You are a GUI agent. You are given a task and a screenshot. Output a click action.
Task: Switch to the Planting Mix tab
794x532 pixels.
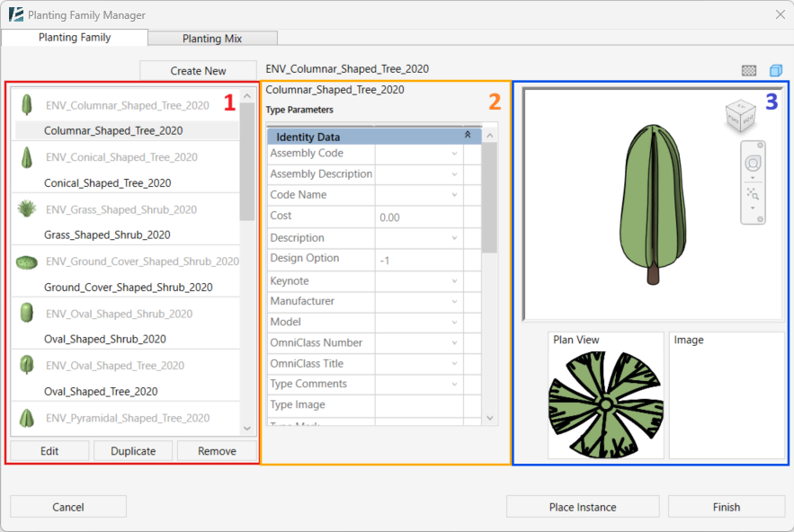[x=212, y=39]
